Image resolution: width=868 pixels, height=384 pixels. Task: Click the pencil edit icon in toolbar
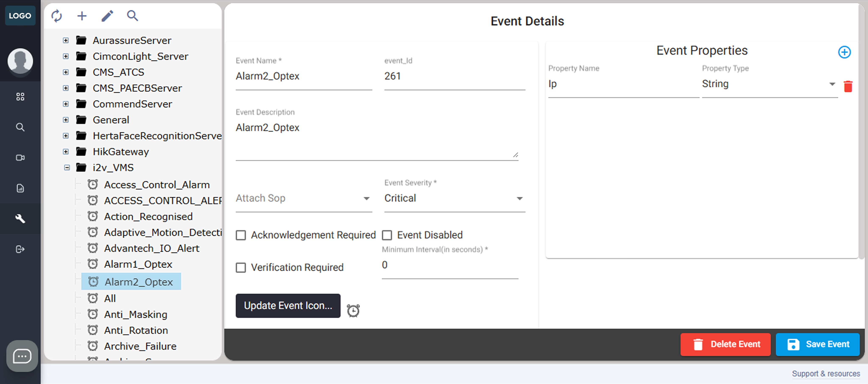point(107,16)
